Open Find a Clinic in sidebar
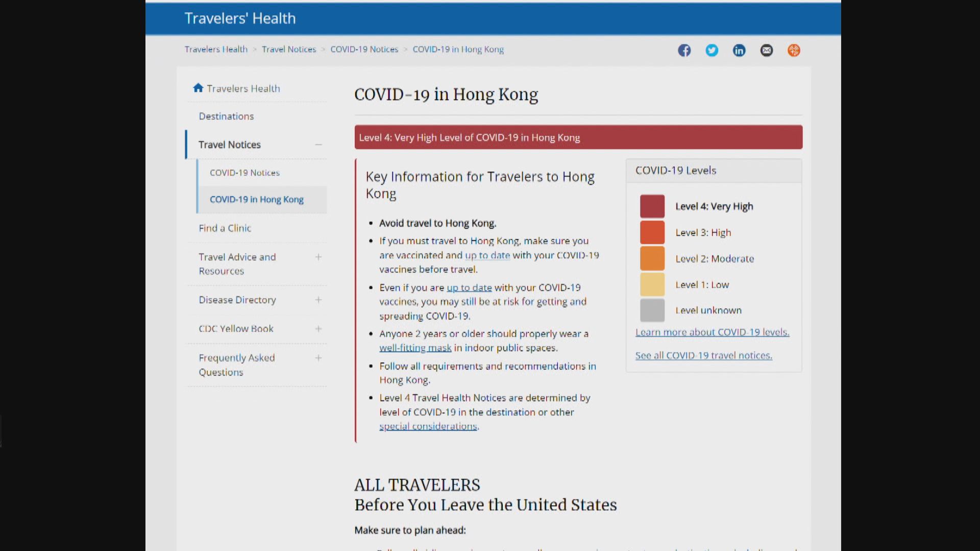This screenshot has height=551, width=980. click(x=225, y=228)
